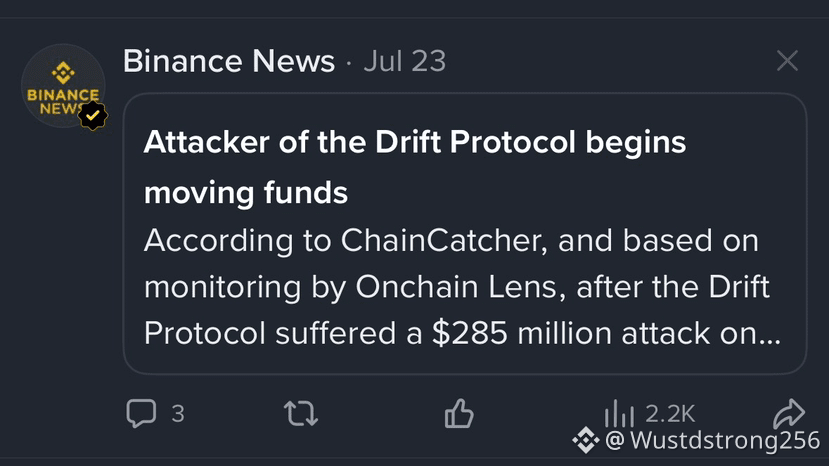Screen dimensions: 829x466
Task: Open comments with the speech bubble icon
Action: pyautogui.click(x=141, y=413)
